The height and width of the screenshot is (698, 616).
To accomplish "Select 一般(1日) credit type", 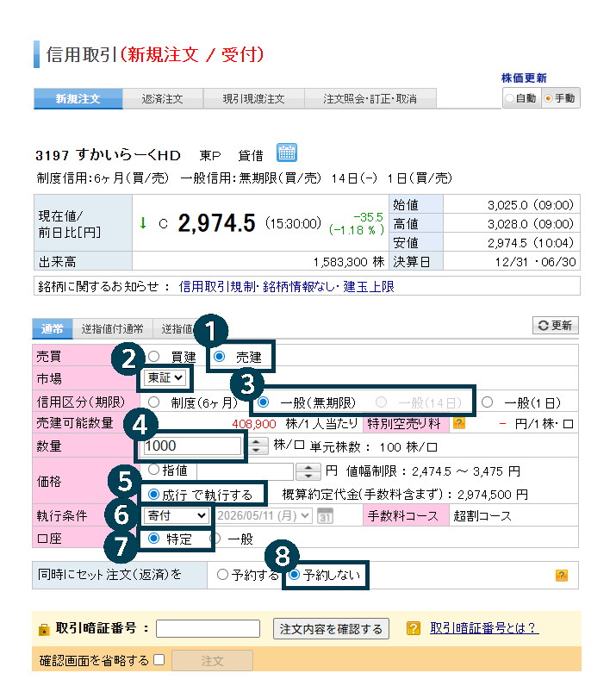I will click(488, 402).
